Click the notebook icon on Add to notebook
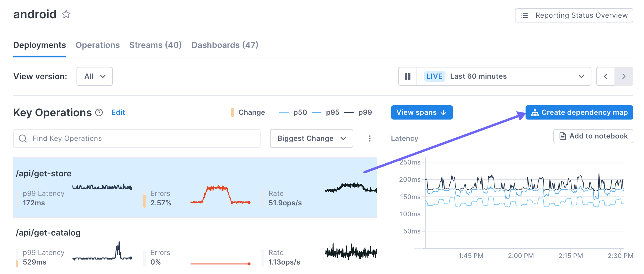The width and height of the screenshot is (644, 274). pyautogui.click(x=562, y=136)
